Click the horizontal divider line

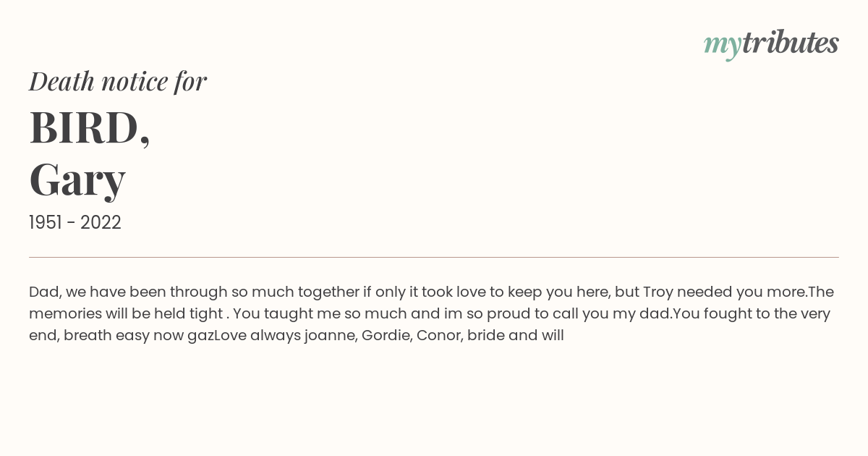point(434,257)
